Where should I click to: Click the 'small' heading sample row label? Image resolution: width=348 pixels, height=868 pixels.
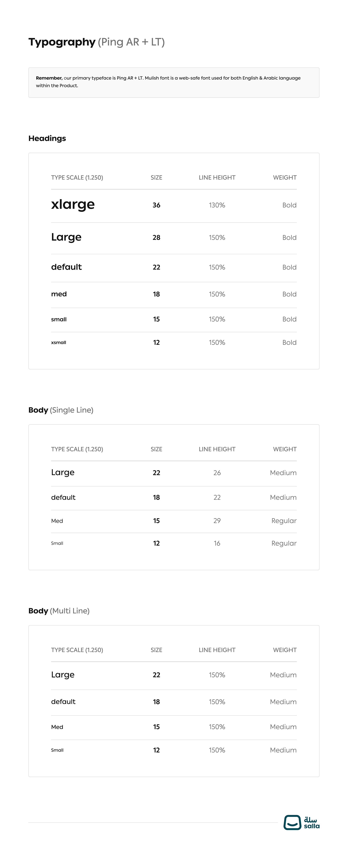tap(59, 319)
